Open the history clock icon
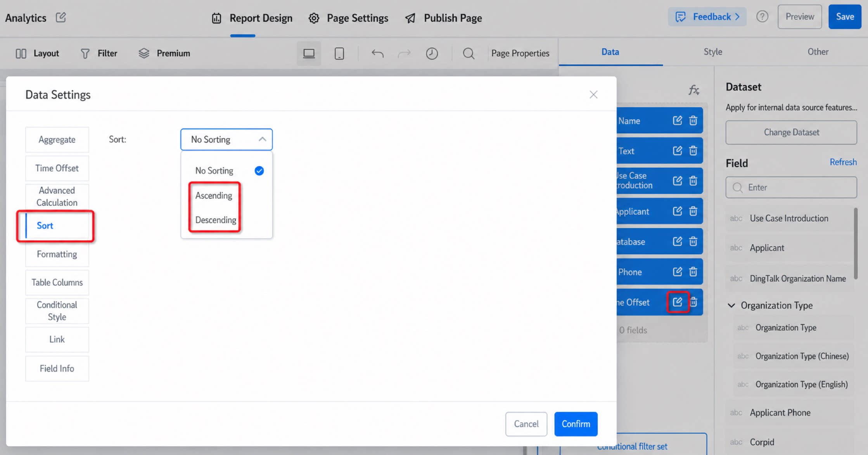This screenshot has width=868, height=455. [x=432, y=53]
